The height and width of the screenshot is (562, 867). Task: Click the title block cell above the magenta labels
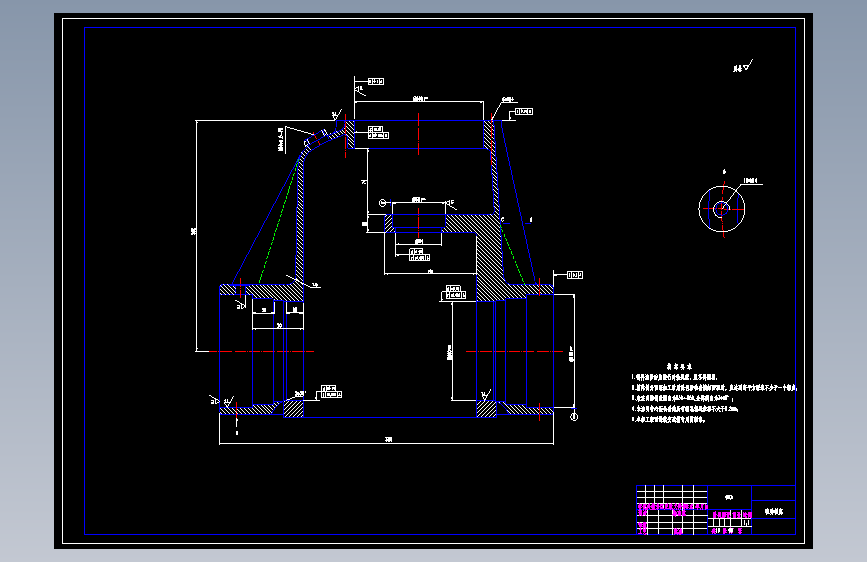[x=729, y=497]
